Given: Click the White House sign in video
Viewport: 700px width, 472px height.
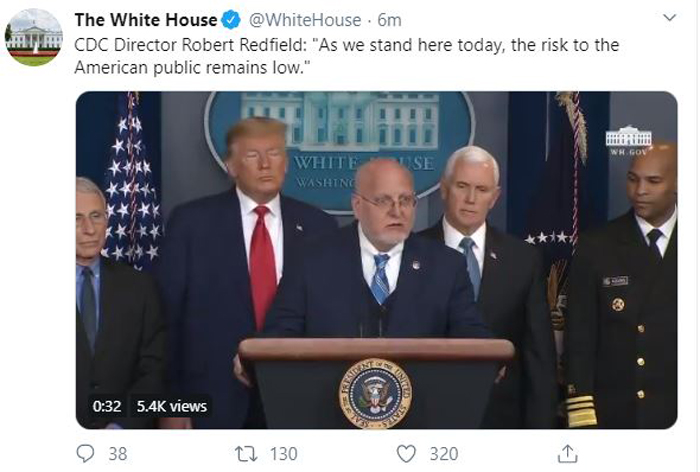Looking at the screenshot, I should 340,152.
